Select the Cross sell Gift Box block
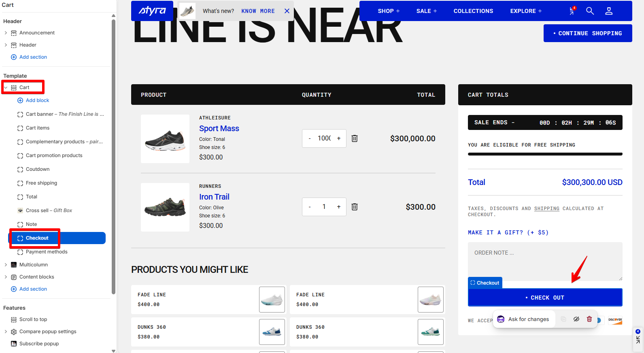The height and width of the screenshot is (353, 644). click(45, 211)
